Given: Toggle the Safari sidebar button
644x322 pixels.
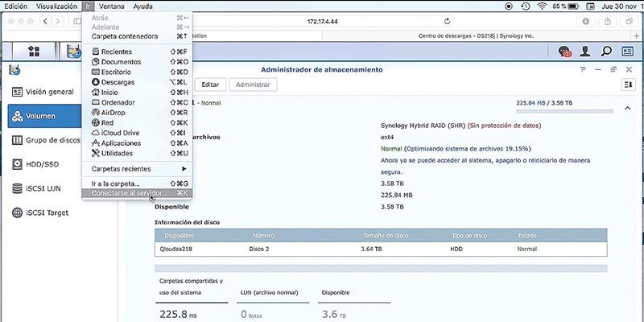Looking at the screenshot, I should 76,22.
